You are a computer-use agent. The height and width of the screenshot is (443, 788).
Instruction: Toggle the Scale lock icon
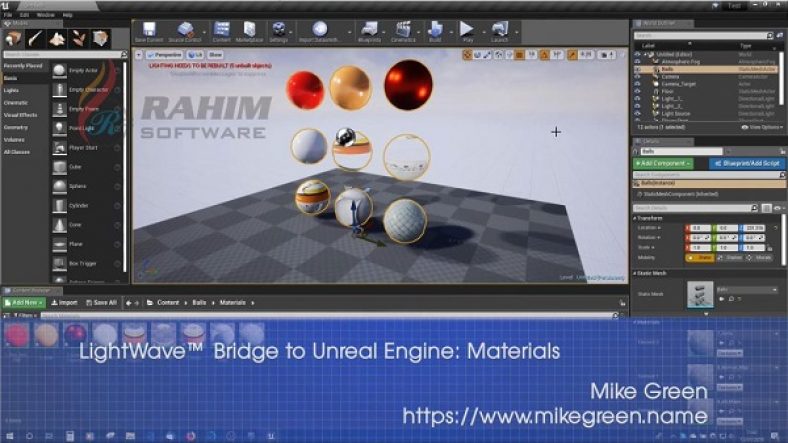click(769, 248)
